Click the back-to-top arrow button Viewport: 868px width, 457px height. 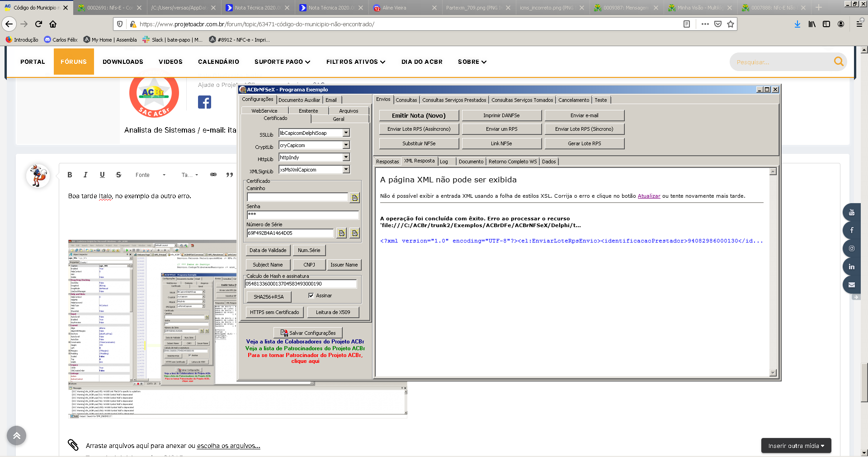17,436
